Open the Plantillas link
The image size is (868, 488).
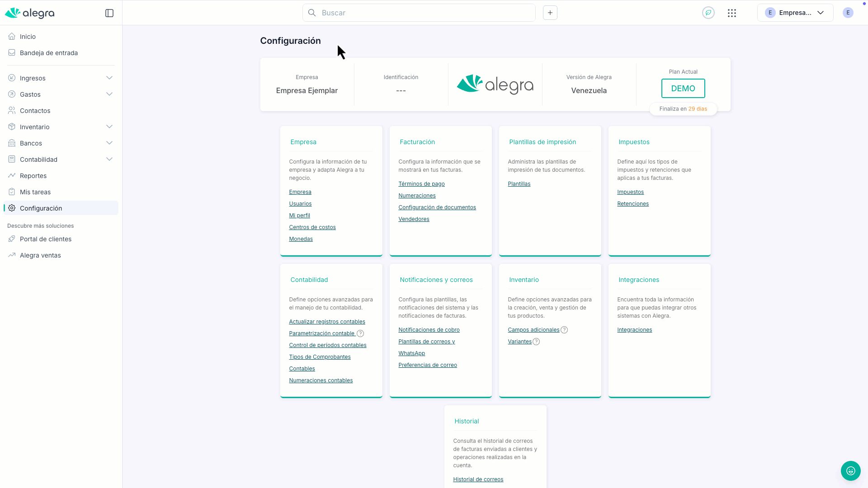tap(519, 184)
